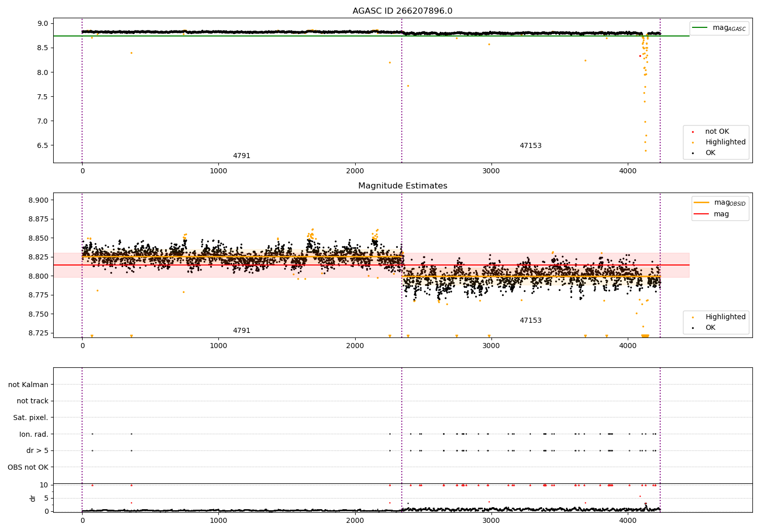This screenshot has height=532, width=760.
Task: Click the '7.5' y-axis tick label
Action: (43, 97)
